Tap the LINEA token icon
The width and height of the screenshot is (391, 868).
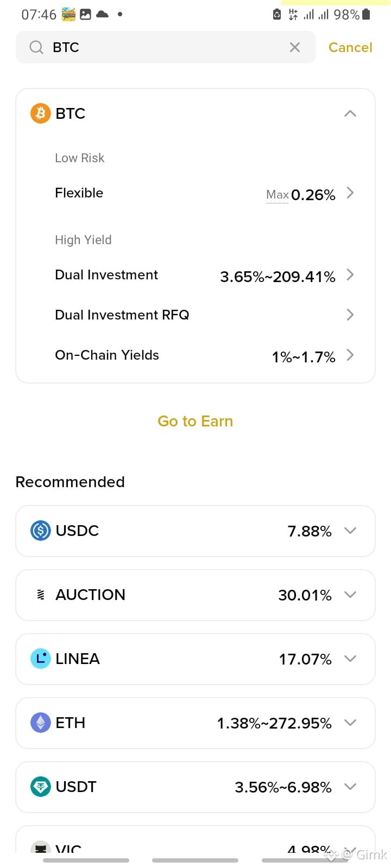pyautogui.click(x=41, y=659)
